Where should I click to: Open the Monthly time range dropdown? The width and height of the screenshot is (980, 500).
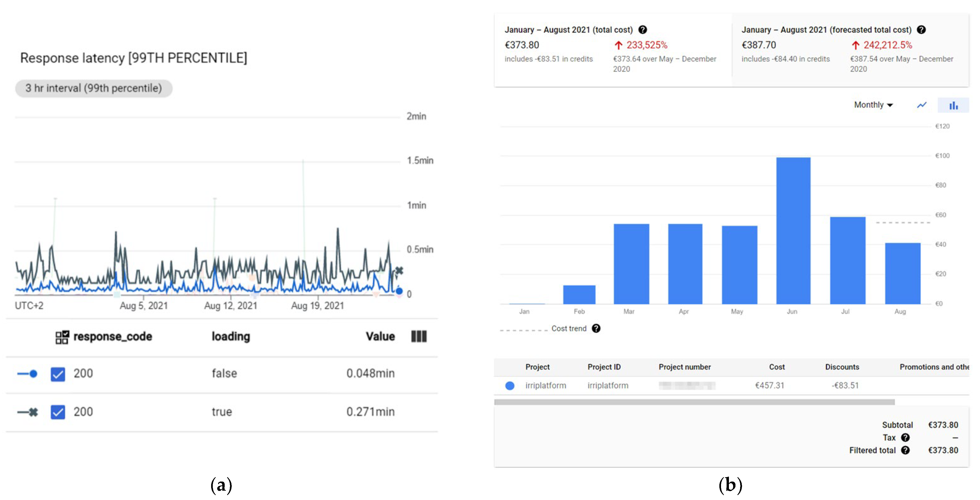point(873,105)
